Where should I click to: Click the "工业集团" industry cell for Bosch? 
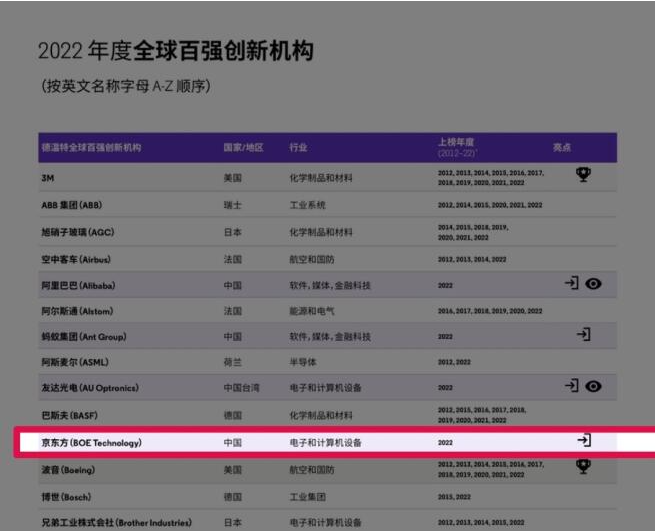pos(307,497)
